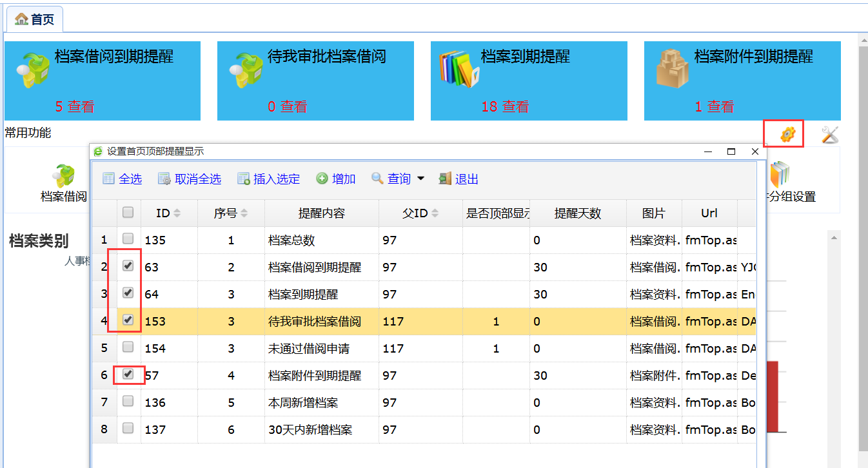Switch to the 首页 tab
Screen dimensions: 868x468
tap(35, 19)
